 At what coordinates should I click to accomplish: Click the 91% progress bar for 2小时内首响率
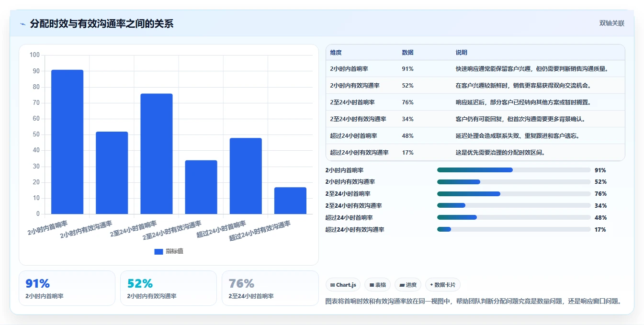[x=514, y=170]
